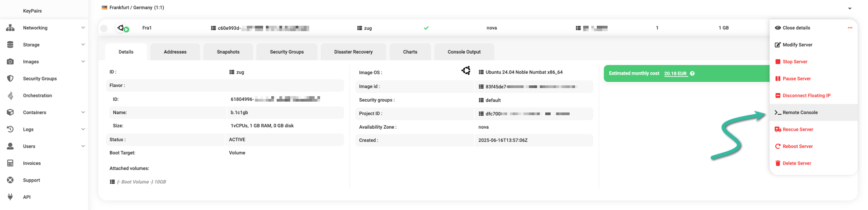Viewport: 868px width, 210px height.
Task: Click the API plug icon
Action: 10,197
